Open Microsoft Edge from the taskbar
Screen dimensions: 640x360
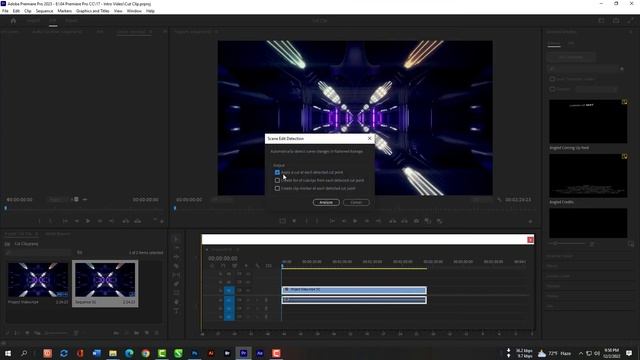[x=129, y=353]
